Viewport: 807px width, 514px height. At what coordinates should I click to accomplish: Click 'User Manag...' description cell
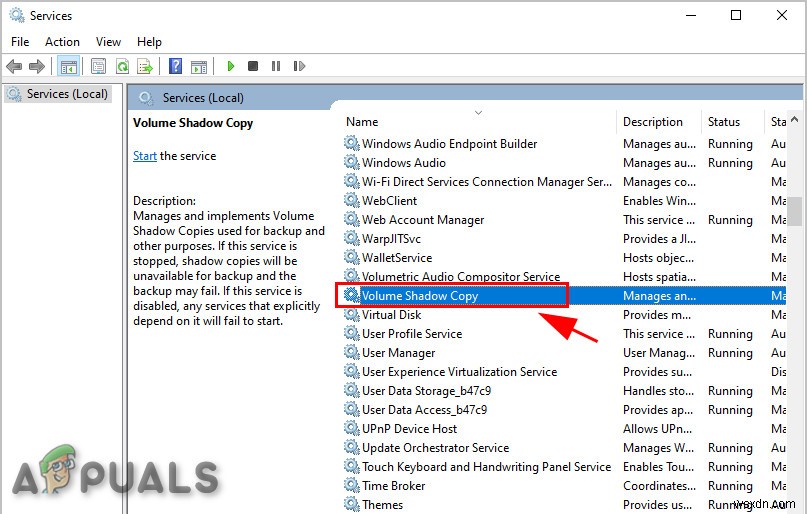[x=659, y=353]
